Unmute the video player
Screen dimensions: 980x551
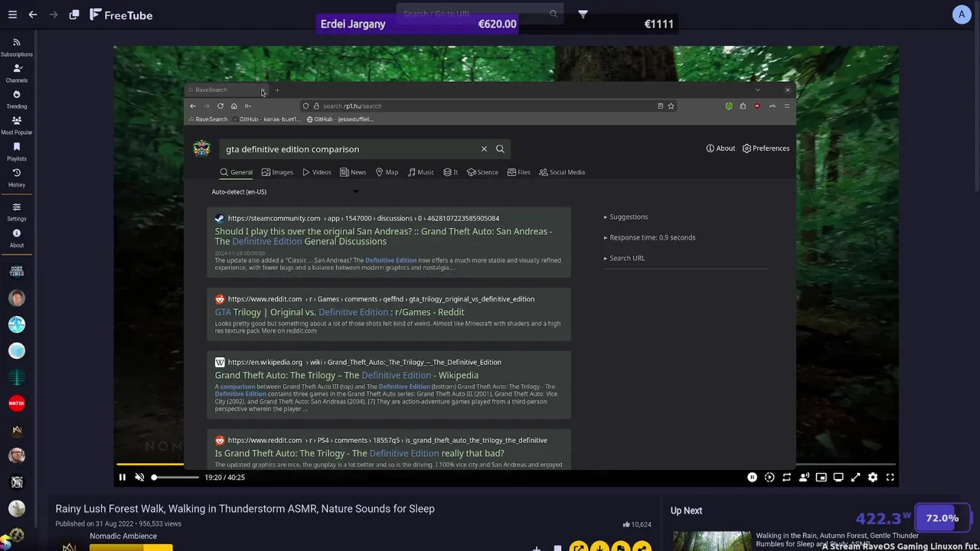click(x=139, y=478)
